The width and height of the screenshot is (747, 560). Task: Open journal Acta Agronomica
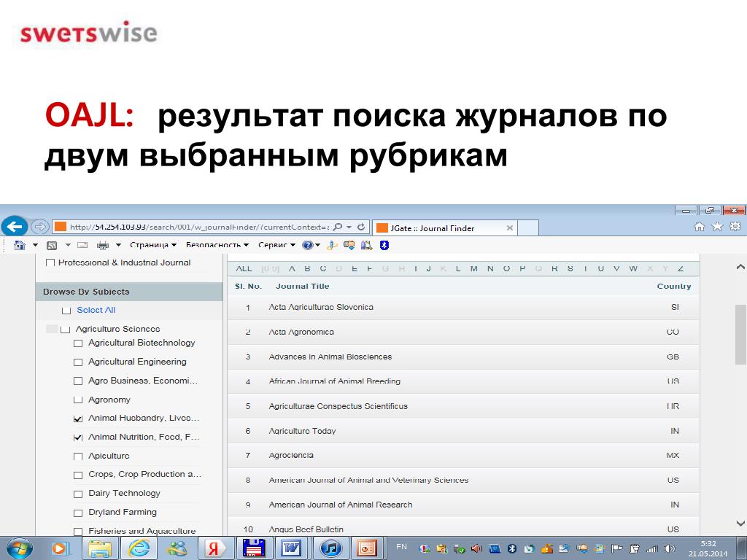point(301,332)
